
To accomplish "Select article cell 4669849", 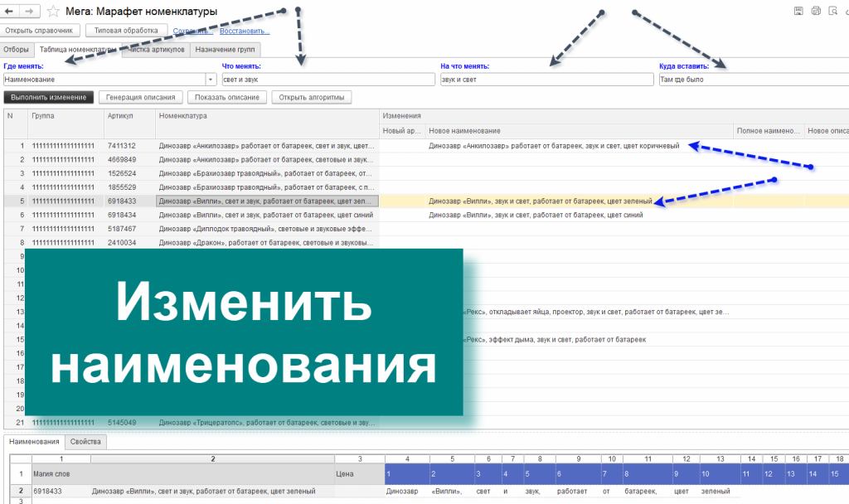I will click(129, 160).
